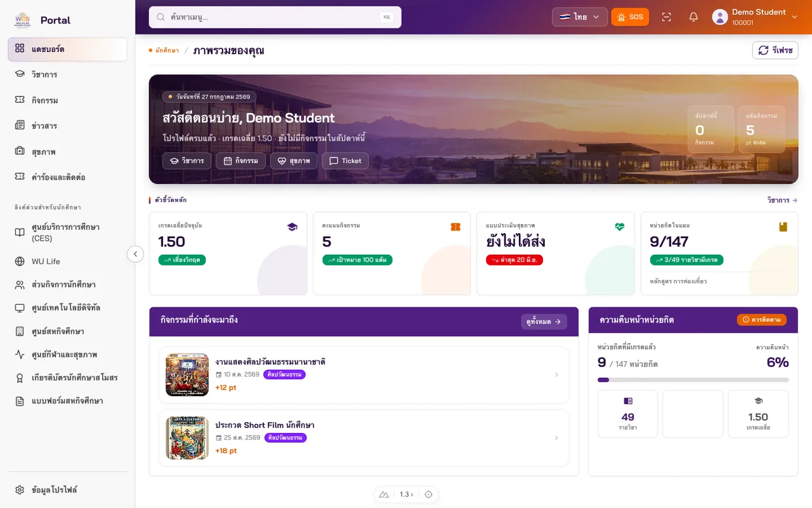Screen dimensions: 812x508
Task: Click the target icon in bottom status pill
Action: 428,495
